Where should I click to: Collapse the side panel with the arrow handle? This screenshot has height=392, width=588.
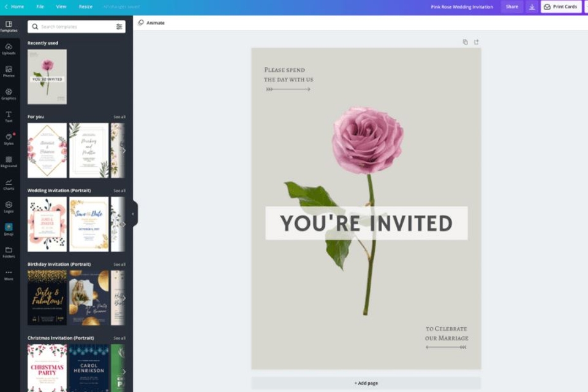click(133, 214)
